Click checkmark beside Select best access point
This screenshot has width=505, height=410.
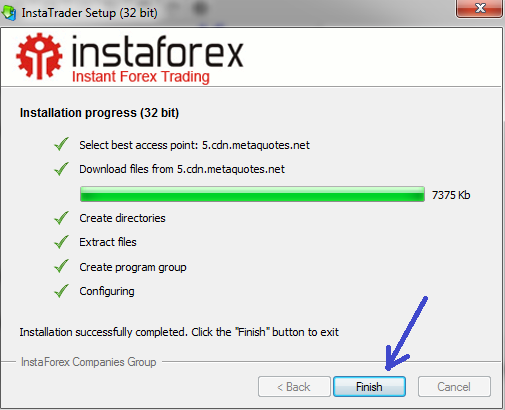(x=61, y=144)
